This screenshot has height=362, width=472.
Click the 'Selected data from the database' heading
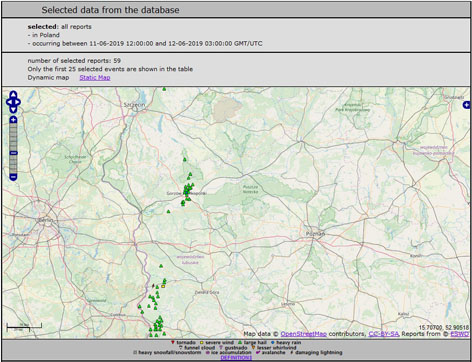[x=110, y=10]
